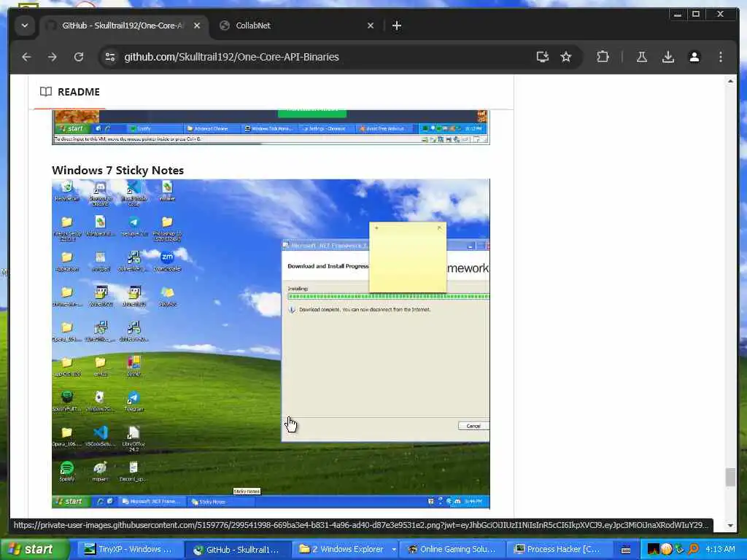747x560 pixels.
Task: Click the page scrollbar down arrow
Action: pyautogui.click(x=730, y=526)
